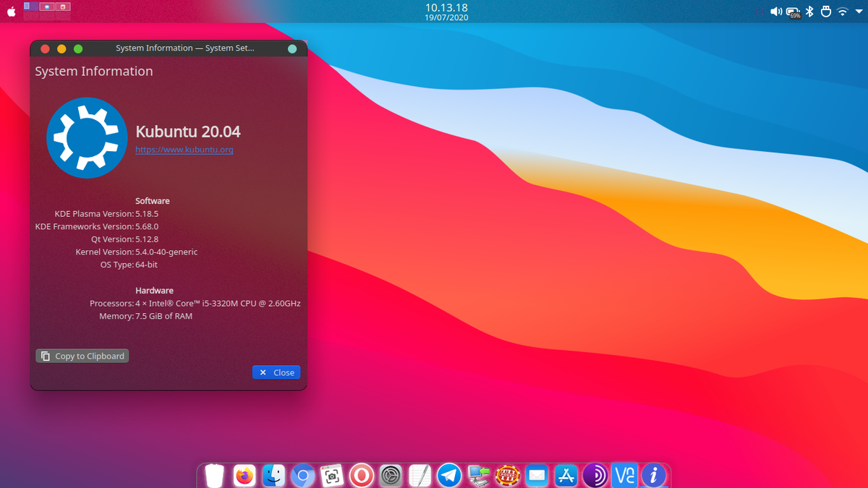The width and height of the screenshot is (868, 488).
Task: Click the KDE Frameworks Version value 5.68.0
Action: (x=147, y=226)
